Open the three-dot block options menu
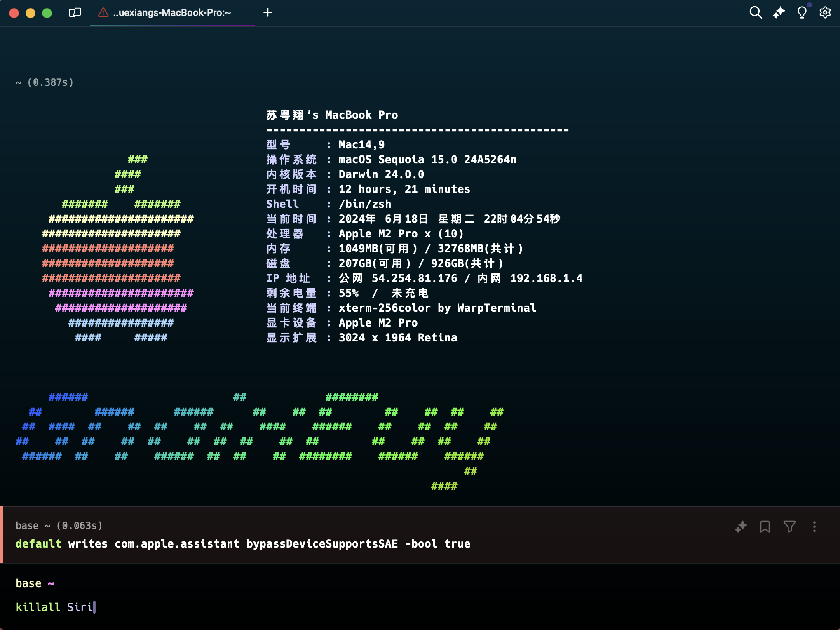The width and height of the screenshot is (840, 630). (814, 527)
